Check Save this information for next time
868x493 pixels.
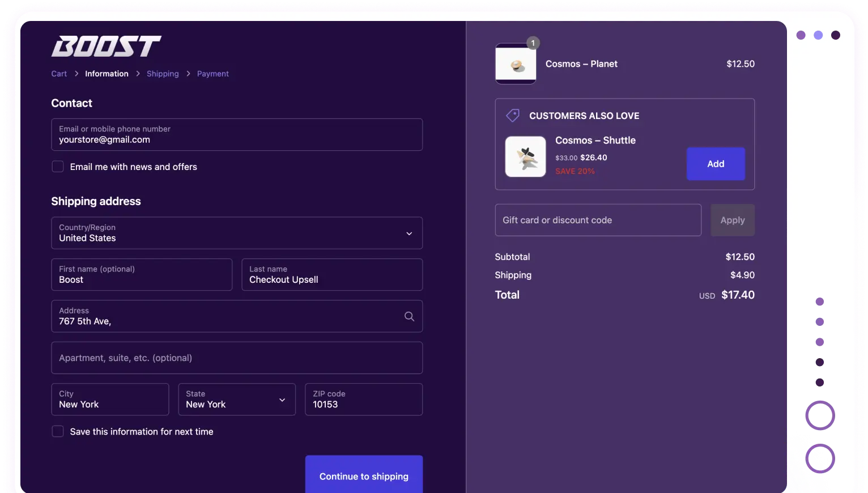click(x=58, y=432)
